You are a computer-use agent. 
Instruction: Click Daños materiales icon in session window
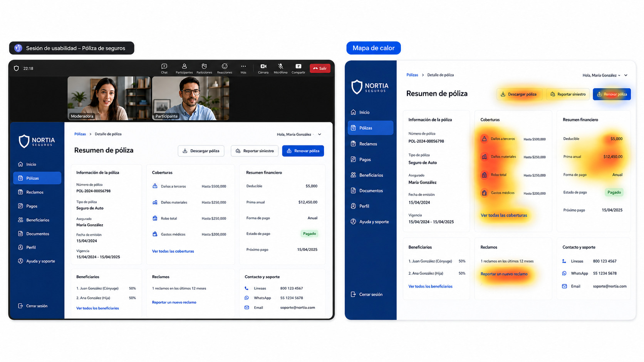[155, 202]
